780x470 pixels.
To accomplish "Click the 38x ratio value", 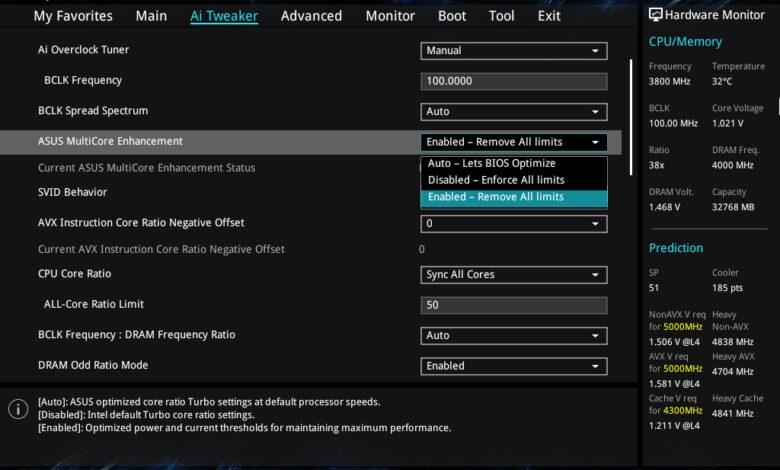I will (x=657, y=165).
